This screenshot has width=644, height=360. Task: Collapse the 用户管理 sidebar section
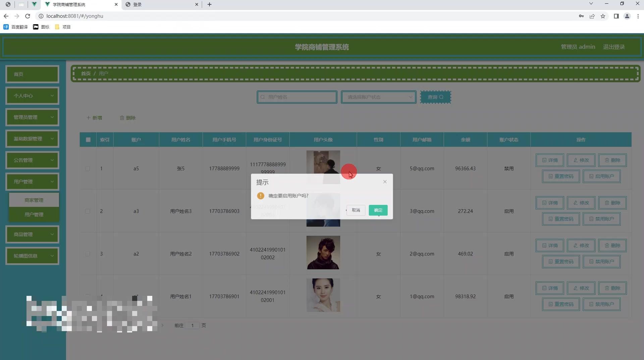tap(32, 181)
